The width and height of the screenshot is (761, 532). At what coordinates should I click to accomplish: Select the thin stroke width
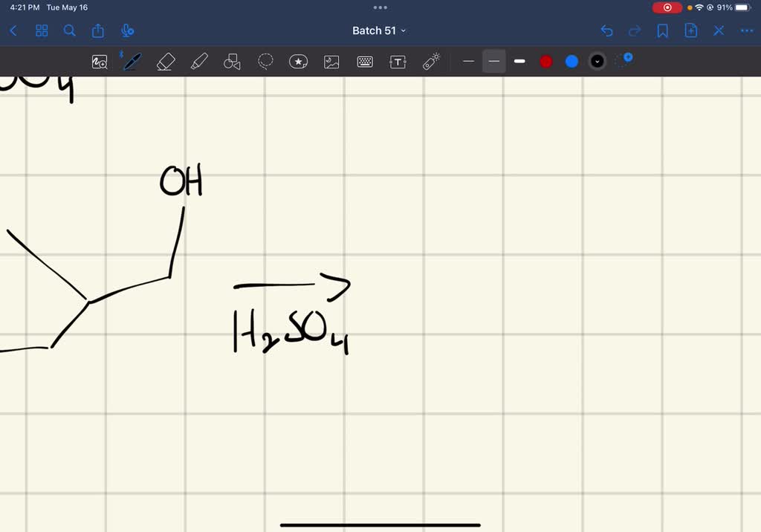pyautogui.click(x=468, y=61)
